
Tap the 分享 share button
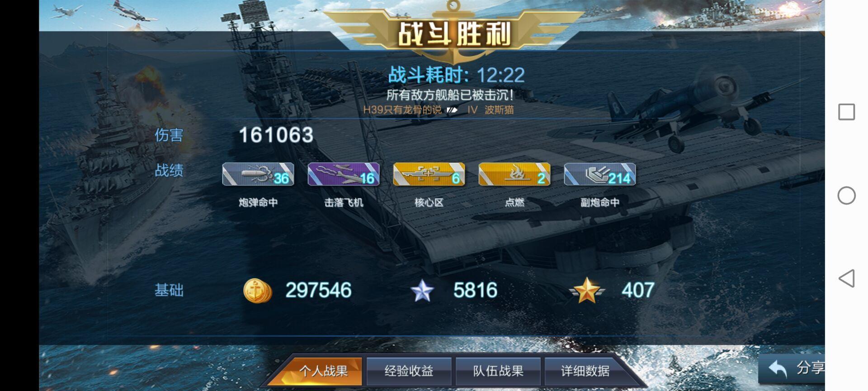click(x=792, y=368)
